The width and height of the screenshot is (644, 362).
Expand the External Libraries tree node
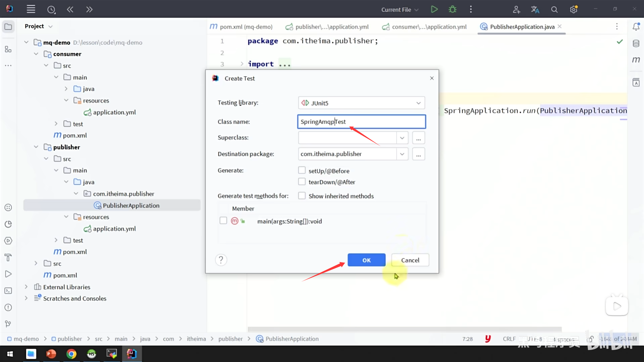(x=26, y=287)
